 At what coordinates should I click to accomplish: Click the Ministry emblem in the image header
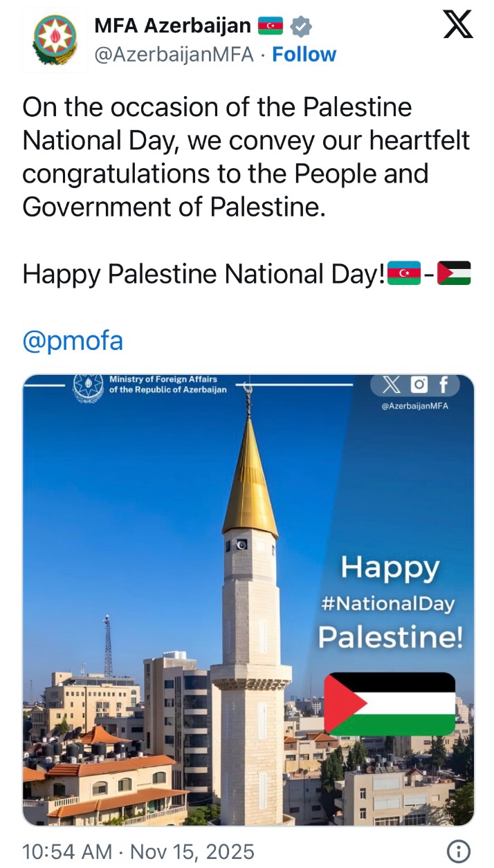pyautogui.click(x=88, y=385)
